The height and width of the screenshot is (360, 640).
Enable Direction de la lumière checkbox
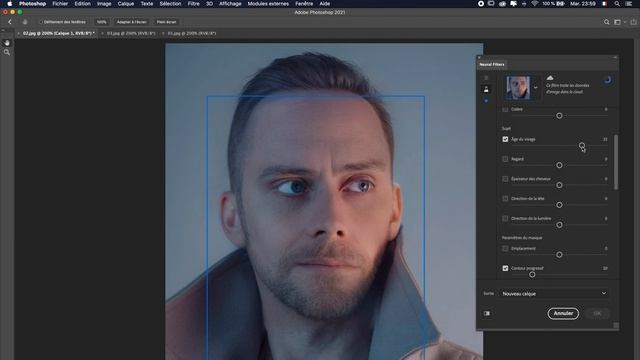click(505, 218)
